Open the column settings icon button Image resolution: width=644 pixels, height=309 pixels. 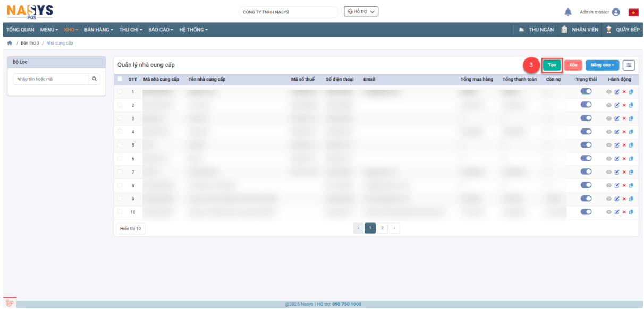(629, 65)
